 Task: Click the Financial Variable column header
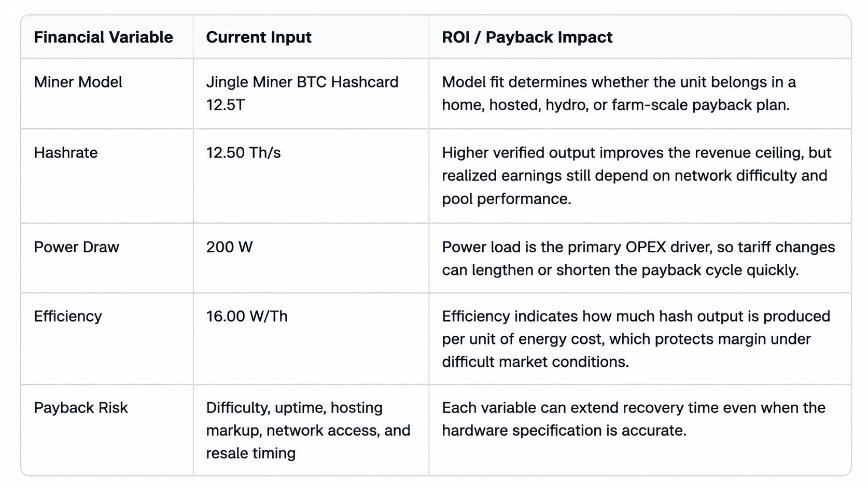coord(103,37)
